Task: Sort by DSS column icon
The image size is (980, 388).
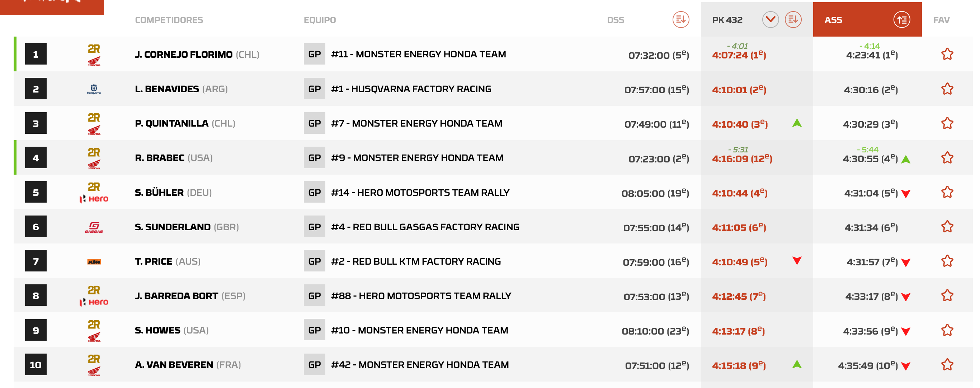Action: (x=680, y=19)
